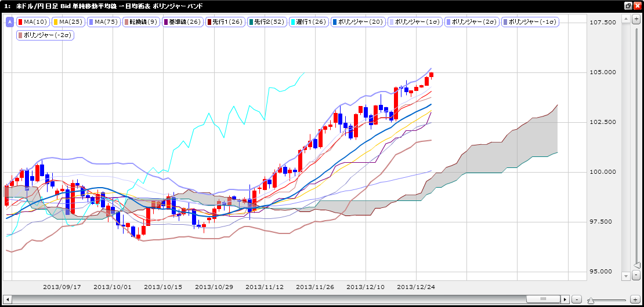644x307 pixels.
Task: Click the horizontal zoom slider handle
Action: tap(590, 300)
